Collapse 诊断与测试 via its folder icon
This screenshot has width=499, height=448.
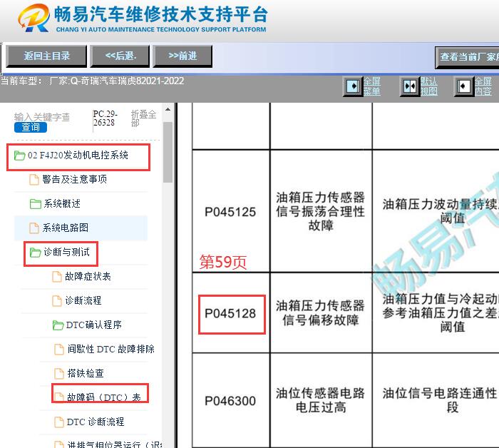coord(36,253)
